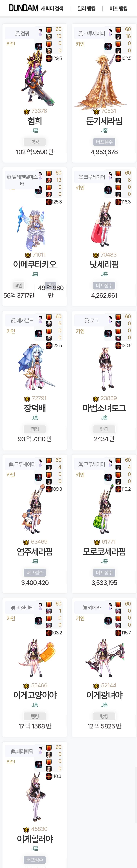Screen dimensions: 137x868
Task: Click the 랭킹 badge on 험희 card
Action: pos(35,142)
